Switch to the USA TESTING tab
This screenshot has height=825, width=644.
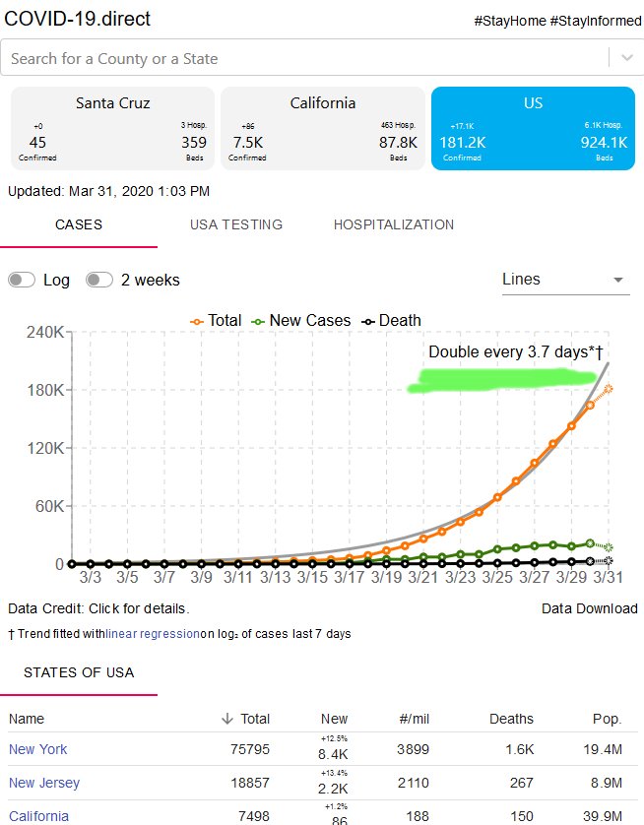[236, 224]
